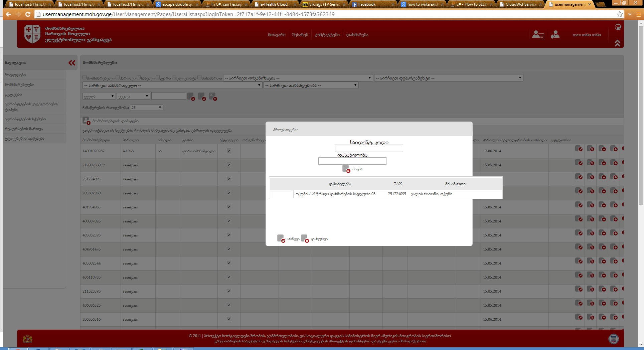Click the ჯგუფები link in navigation sidebar

(13, 95)
